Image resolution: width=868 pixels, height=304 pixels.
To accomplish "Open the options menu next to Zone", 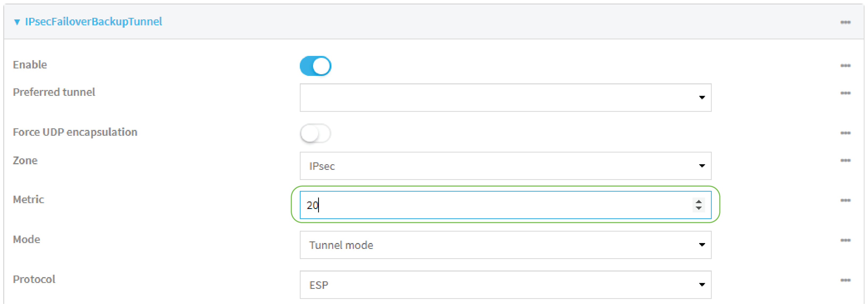I will pyautogui.click(x=846, y=161).
